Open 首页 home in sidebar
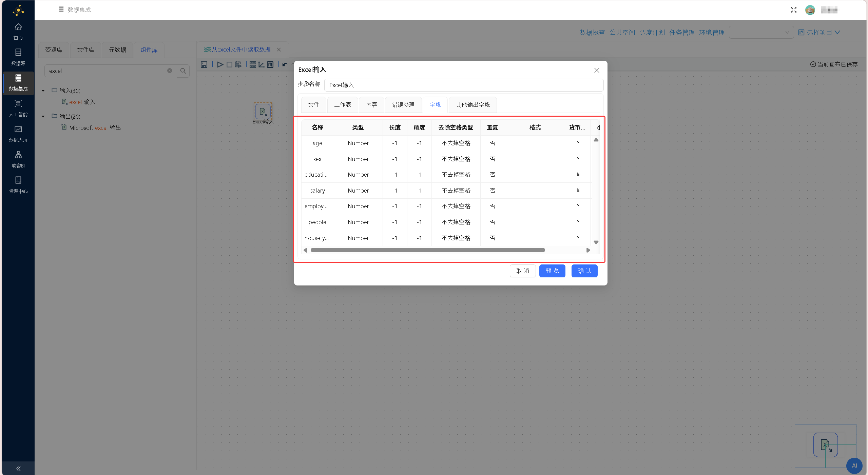The image size is (868, 475). [18, 32]
